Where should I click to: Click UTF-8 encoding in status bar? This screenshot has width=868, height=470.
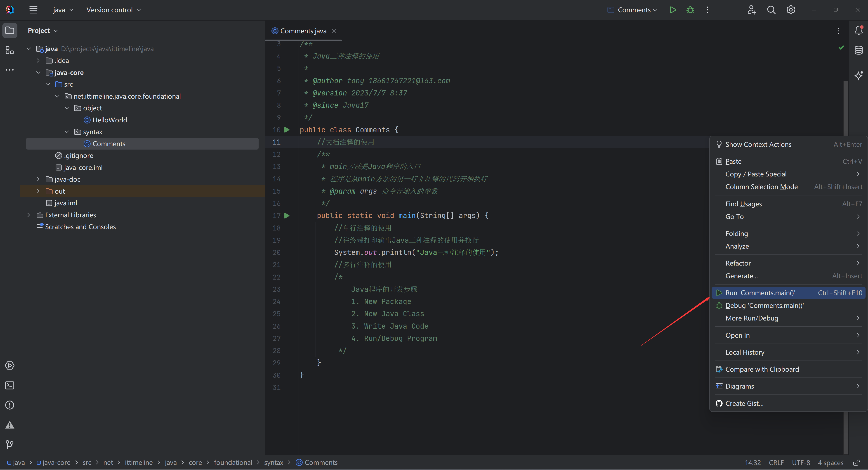801,463
